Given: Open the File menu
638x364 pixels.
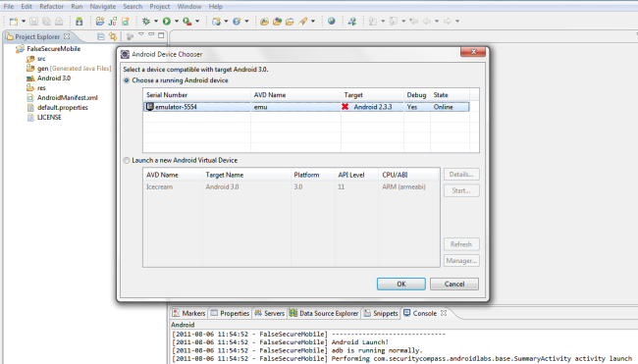Looking at the screenshot, I should [9, 7].
